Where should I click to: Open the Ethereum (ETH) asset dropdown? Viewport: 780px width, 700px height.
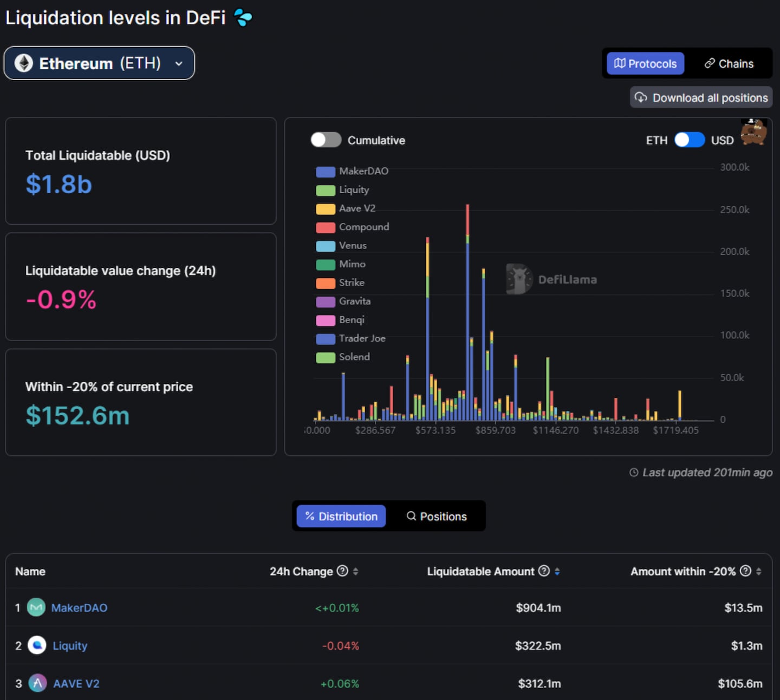pos(99,63)
